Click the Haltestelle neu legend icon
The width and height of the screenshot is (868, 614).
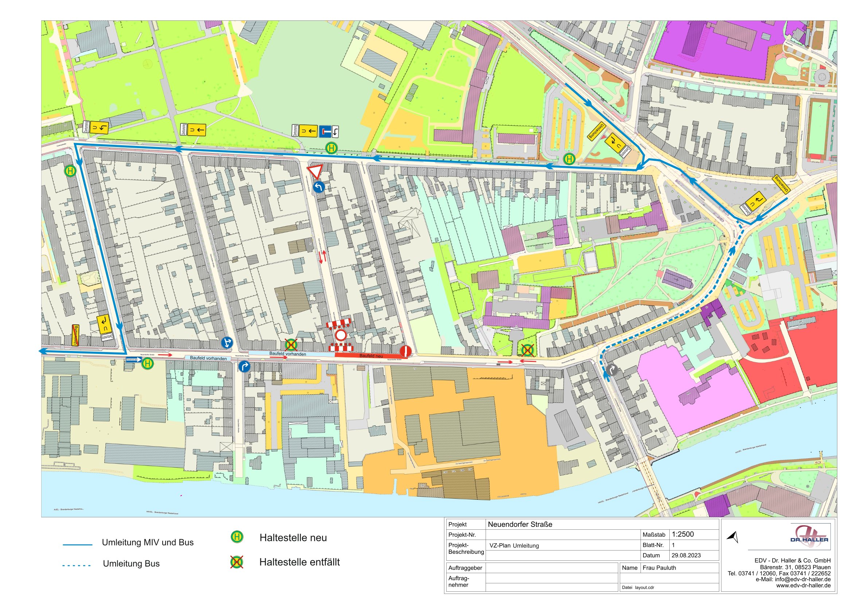point(237,537)
